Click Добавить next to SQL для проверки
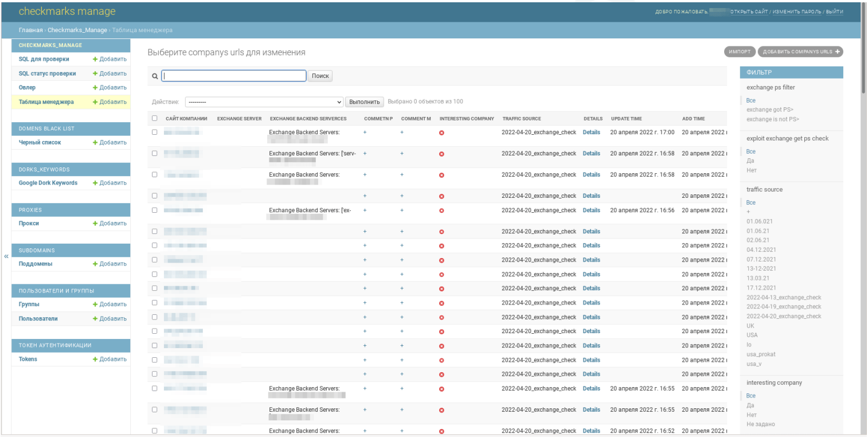Screen dimensions: 868x437 coord(110,59)
